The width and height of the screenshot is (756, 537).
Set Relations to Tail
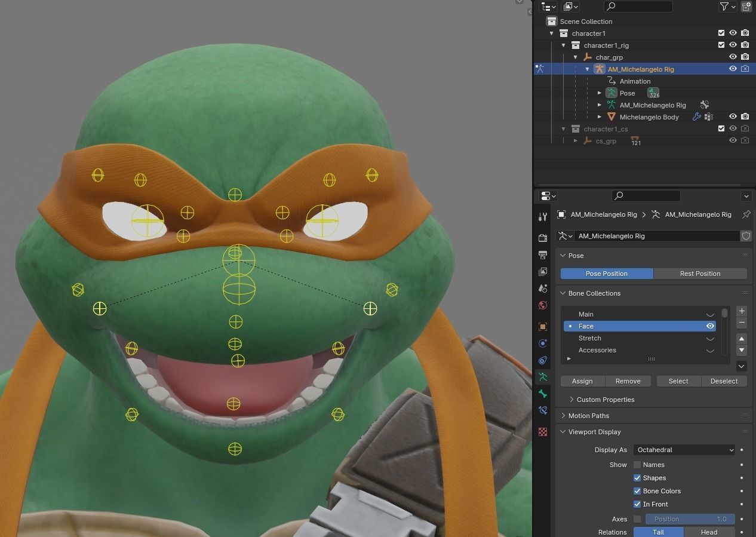tap(658, 532)
